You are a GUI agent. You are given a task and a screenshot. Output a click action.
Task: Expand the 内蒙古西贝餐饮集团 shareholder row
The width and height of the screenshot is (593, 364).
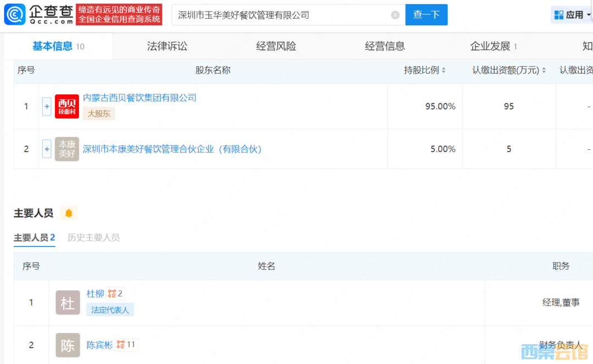point(47,106)
